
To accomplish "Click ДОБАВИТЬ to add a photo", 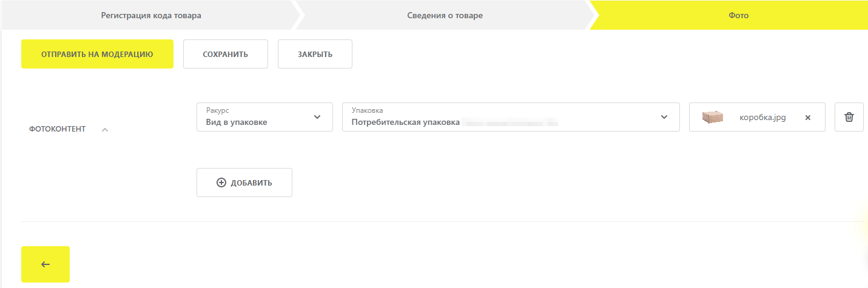I will (244, 183).
